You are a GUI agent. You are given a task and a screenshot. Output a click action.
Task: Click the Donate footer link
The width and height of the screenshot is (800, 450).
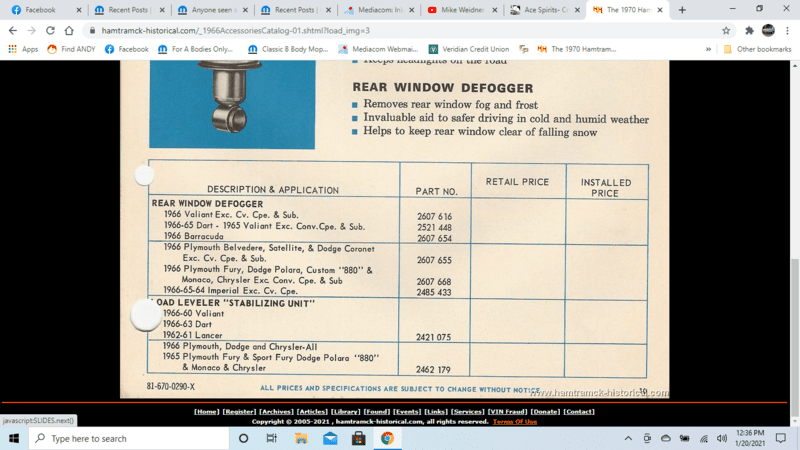[545, 412]
